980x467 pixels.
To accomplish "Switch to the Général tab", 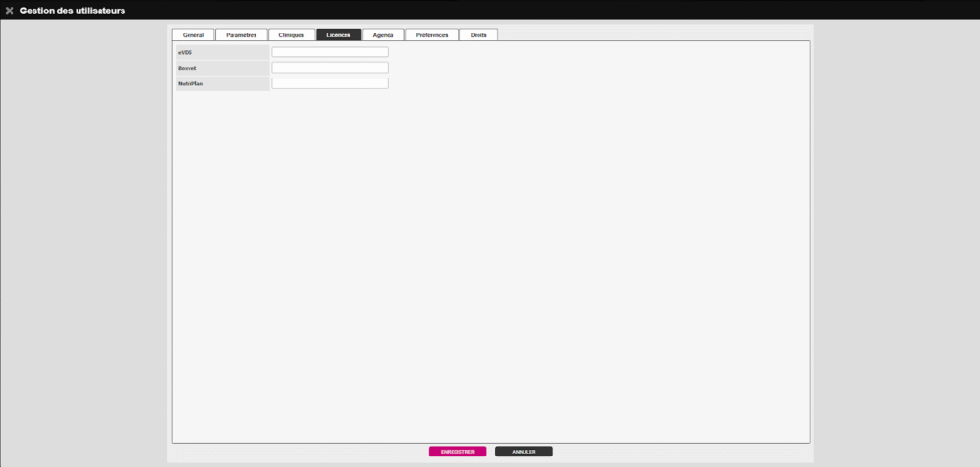I will point(192,34).
